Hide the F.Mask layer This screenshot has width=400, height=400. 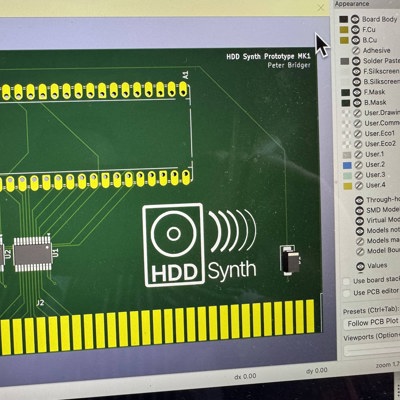tap(357, 92)
